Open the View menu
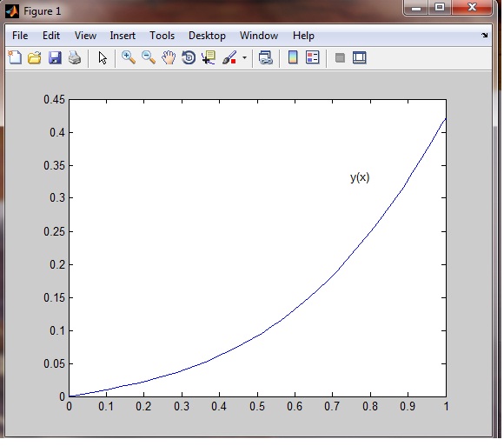Screen dimensions: 504x446 (x=85, y=36)
